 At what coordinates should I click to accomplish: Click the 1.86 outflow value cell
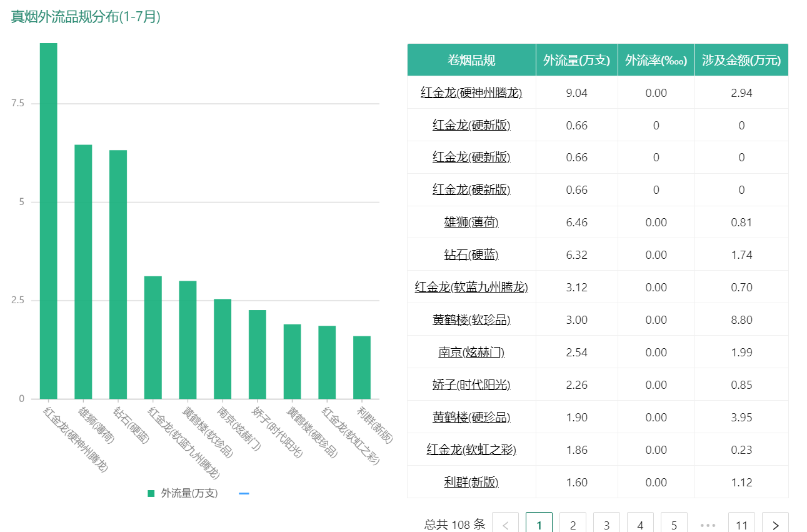pyautogui.click(x=576, y=449)
